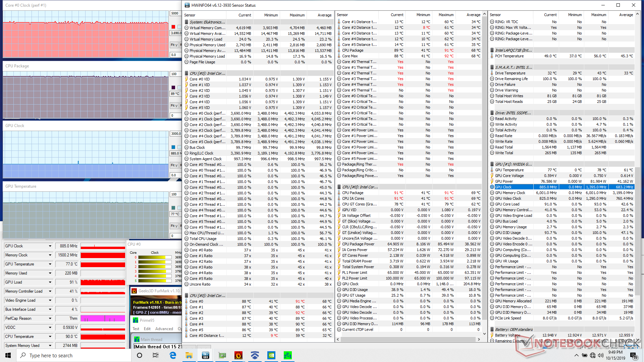Viewport: 644px width, 362px height.
Task: Open the Edit menu in Prime95
Action: click(147, 329)
